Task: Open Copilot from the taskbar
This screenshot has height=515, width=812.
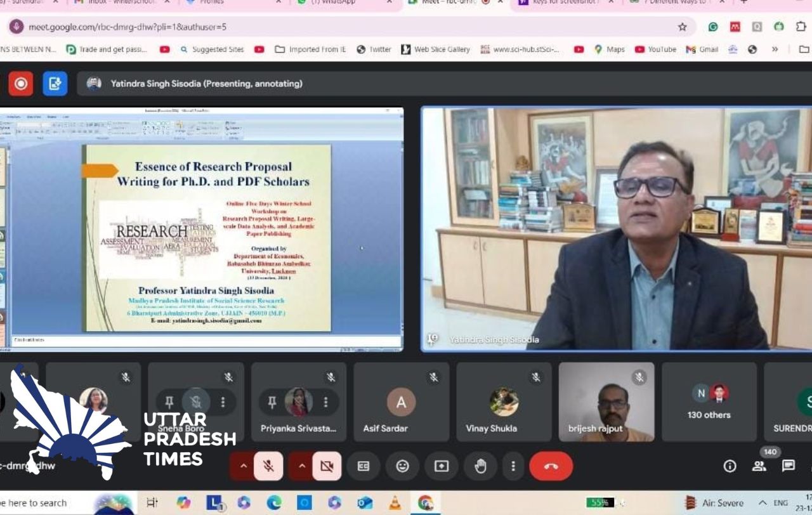Action: point(183,503)
